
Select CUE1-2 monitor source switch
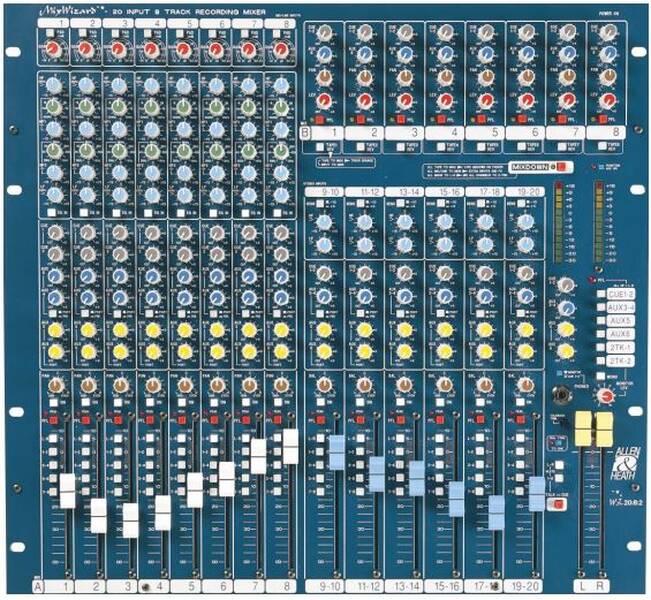[x=601, y=294]
